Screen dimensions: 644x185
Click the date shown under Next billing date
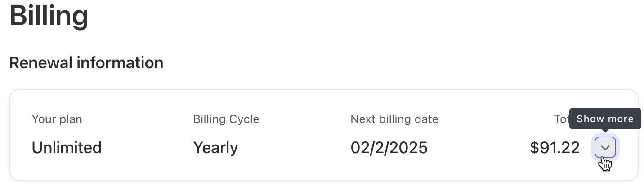[x=389, y=148]
